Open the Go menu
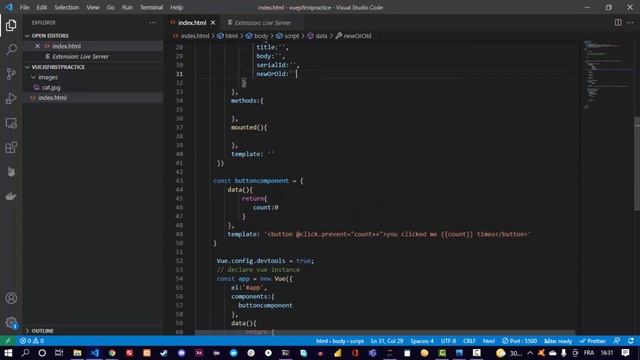Viewport: 640px width, 360px height. (111, 7)
